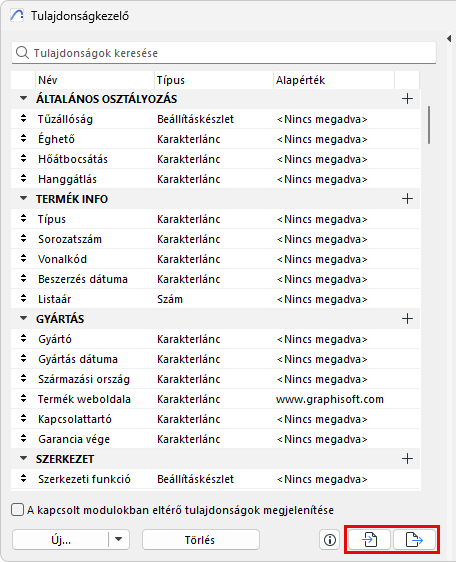This screenshot has height=562, width=456.
Task: Collapse the SZERKEZET group
Action: click(x=24, y=458)
